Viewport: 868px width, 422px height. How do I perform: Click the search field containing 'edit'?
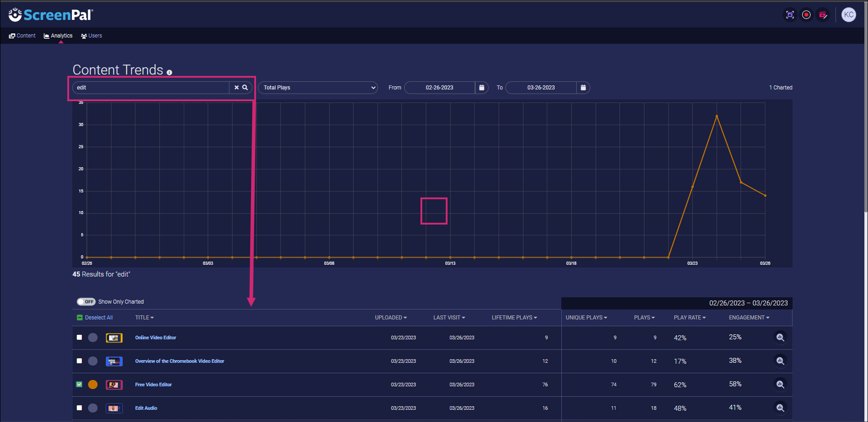pyautogui.click(x=151, y=88)
